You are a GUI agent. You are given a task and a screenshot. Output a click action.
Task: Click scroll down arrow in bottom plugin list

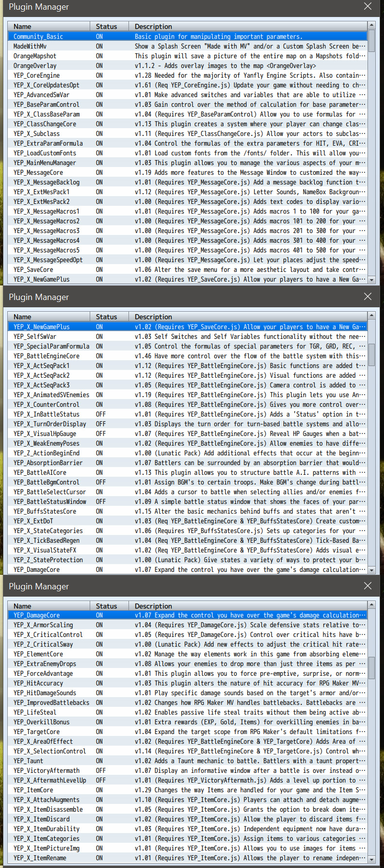pyautogui.click(x=371, y=859)
